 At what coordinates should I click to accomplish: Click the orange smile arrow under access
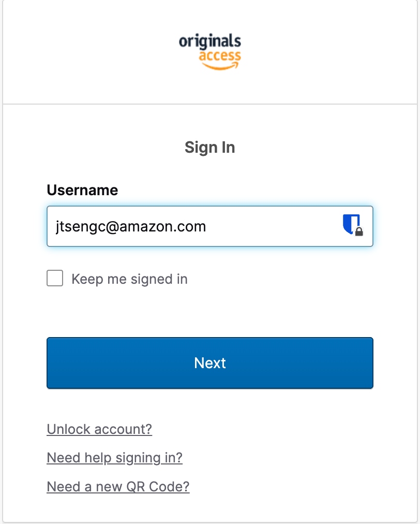pyautogui.click(x=220, y=66)
